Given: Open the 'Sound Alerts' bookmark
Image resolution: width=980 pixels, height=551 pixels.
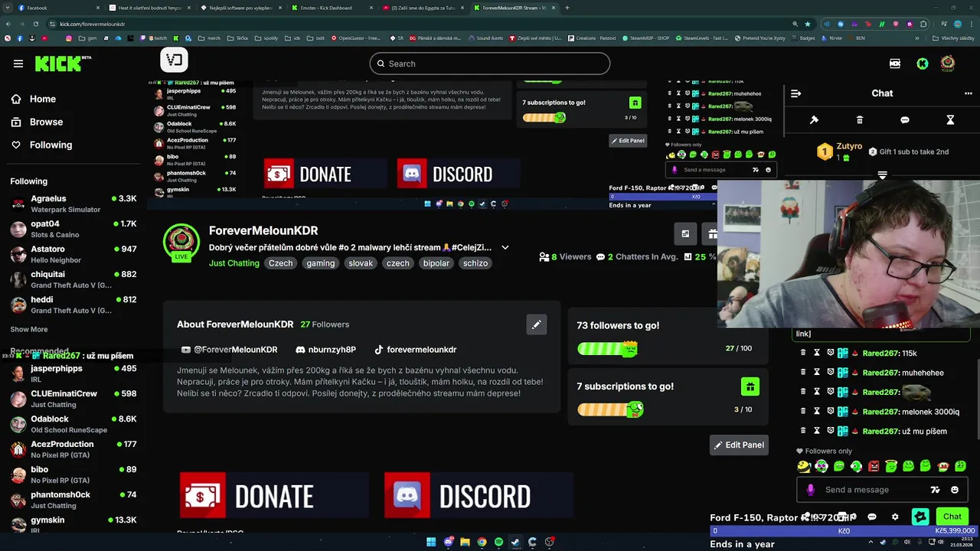Looking at the screenshot, I should tap(485, 37).
